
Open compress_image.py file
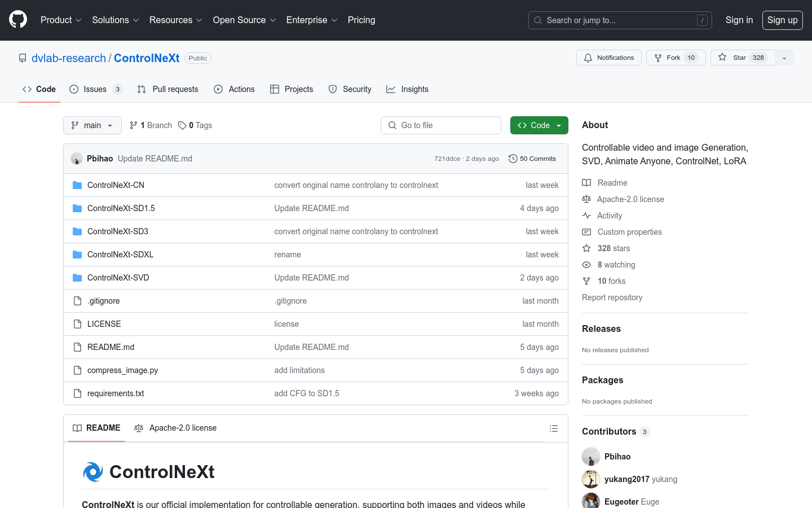tap(122, 370)
